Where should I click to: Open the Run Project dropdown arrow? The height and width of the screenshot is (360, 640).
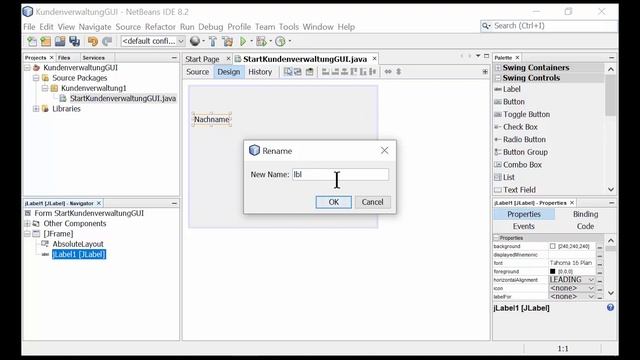pos(251,41)
